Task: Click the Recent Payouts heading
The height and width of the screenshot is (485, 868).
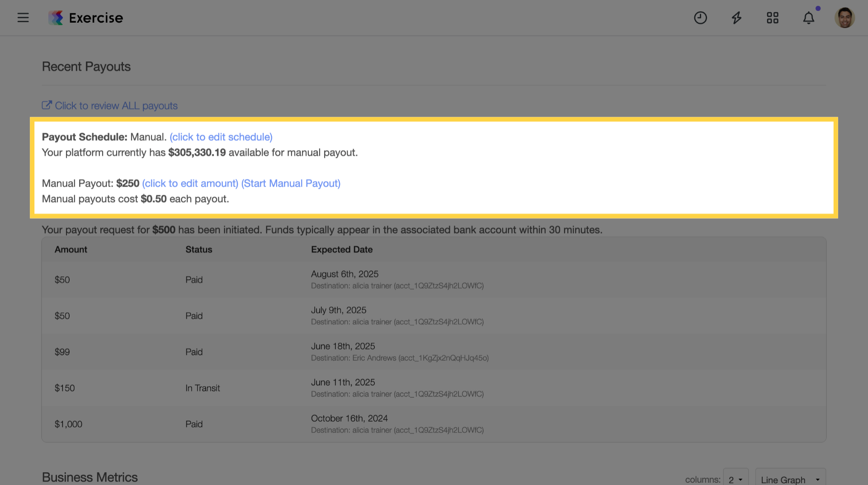Action: pos(86,67)
